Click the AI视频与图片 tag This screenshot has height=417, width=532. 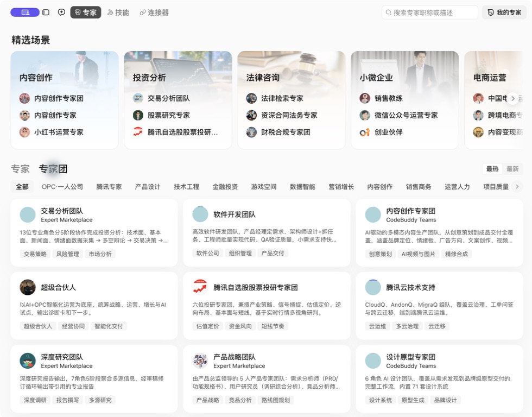pos(419,254)
